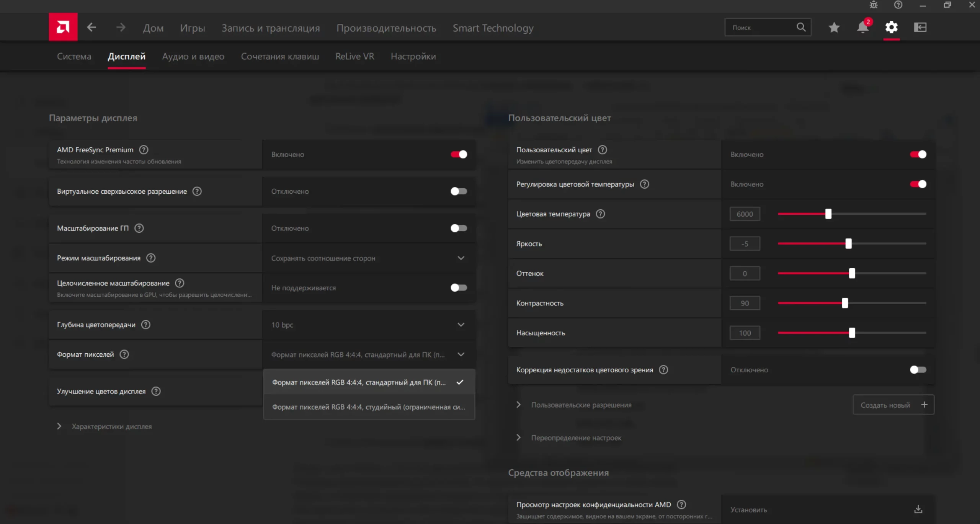Open notifications bell icon
980x524 pixels.
point(862,27)
